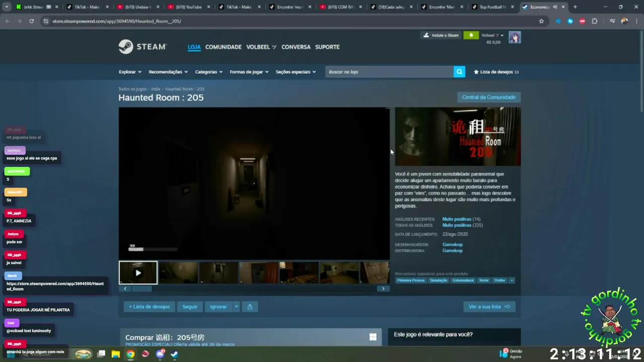Click the page vertical scrollbar
The image size is (644, 362).
click(641, 70)
